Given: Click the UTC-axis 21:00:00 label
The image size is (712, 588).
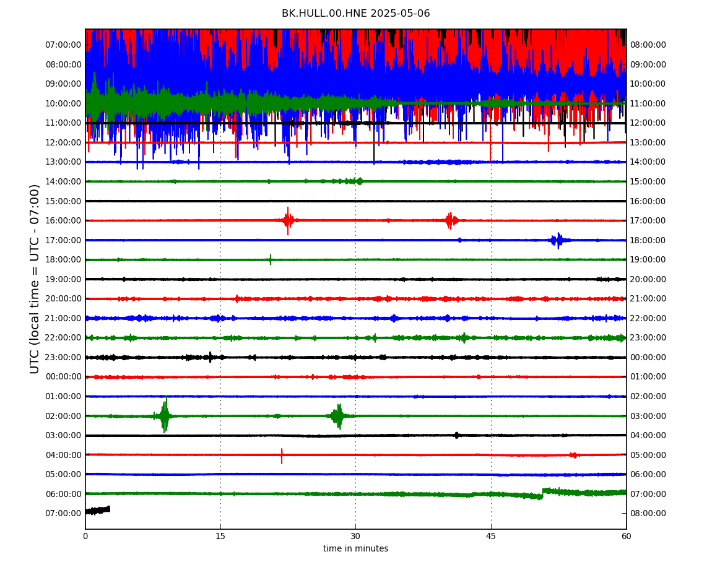Looking at the screenshot, I should (63, 318).
